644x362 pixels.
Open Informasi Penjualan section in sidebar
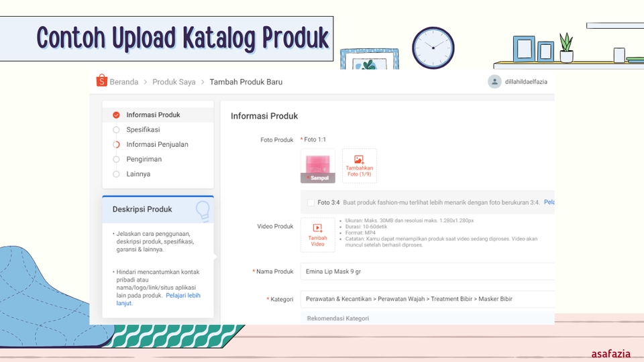click(x=158, y=145)
